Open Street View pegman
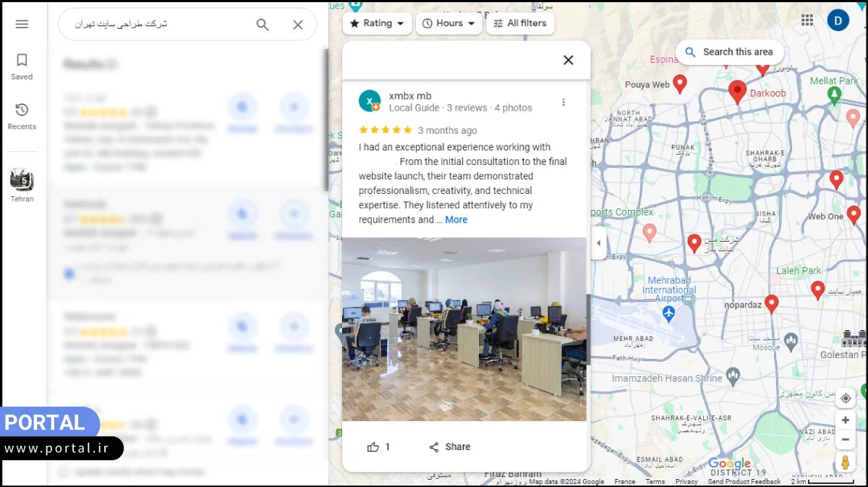868x487 pixels. click(846, 462)
